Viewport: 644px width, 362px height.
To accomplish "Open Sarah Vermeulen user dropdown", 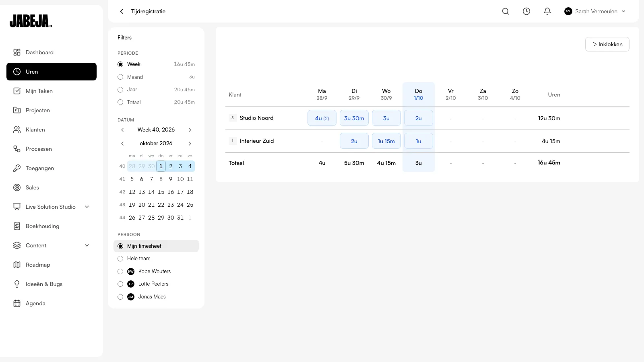I will (x=595, y=11).
